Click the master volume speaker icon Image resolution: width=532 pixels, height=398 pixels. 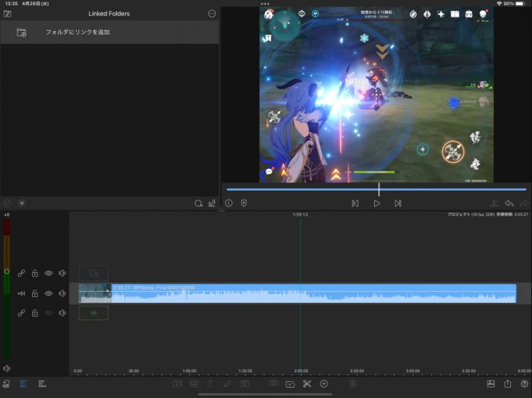(x=7, y=368)
